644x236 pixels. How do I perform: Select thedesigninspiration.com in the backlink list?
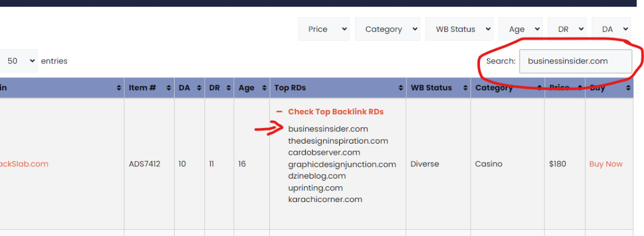click(338, 141)
